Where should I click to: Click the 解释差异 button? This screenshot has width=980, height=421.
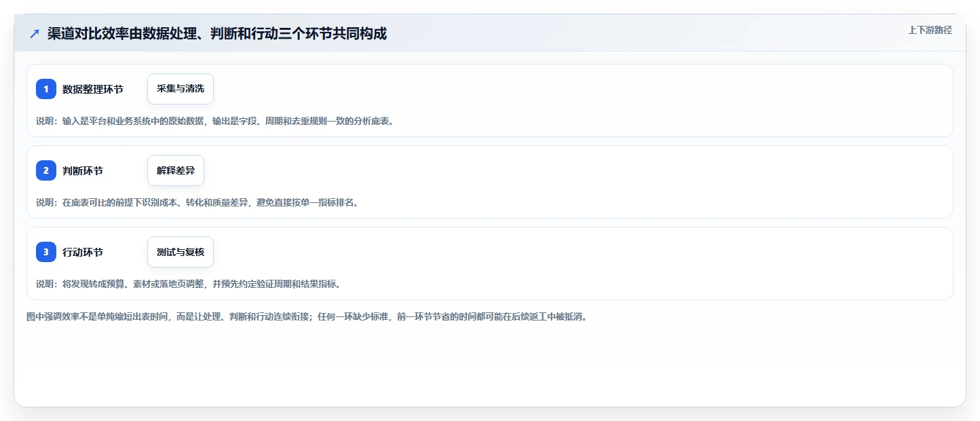(x=176, y=170)
